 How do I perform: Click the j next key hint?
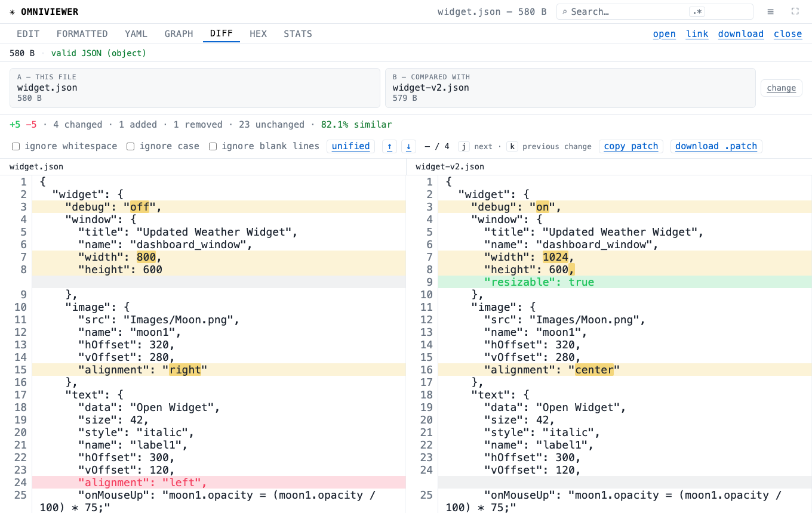[x=464, y=146]
